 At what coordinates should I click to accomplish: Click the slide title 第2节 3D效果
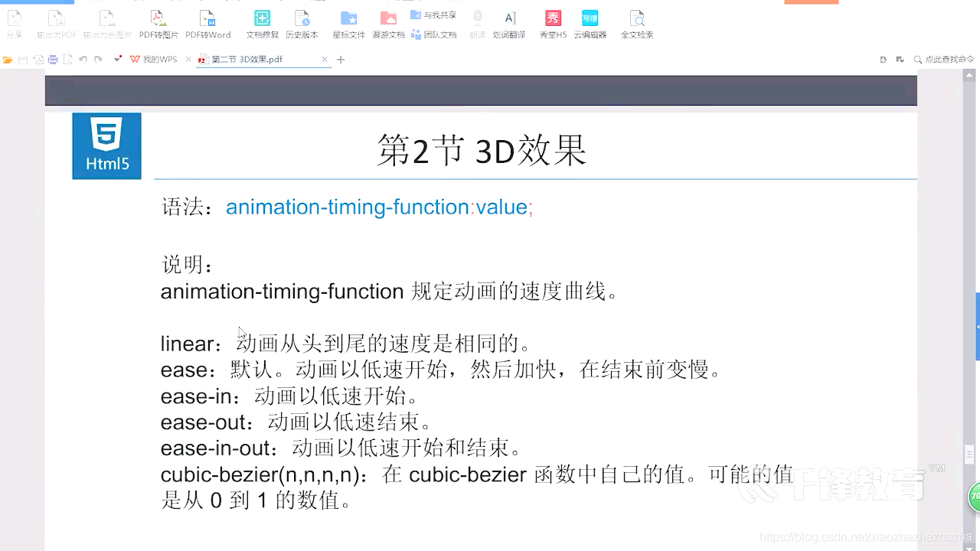click(482, 150)
